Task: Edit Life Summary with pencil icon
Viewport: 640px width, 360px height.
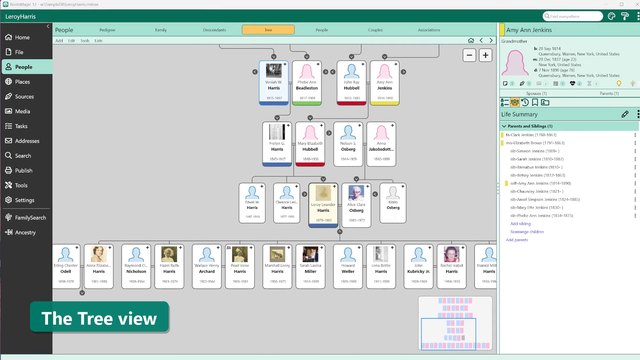Action: 625,114
